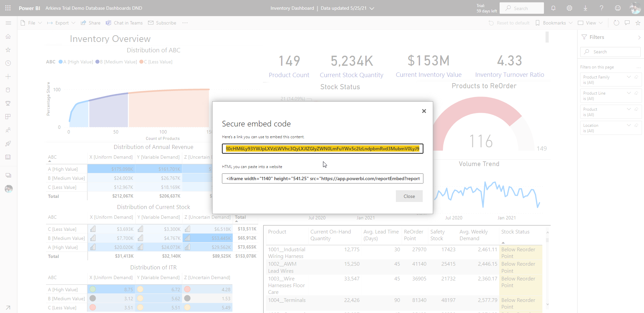This screenshot has height=313, width=644.
Task: Click the download arrow icon in header
Action: (585, 8)
